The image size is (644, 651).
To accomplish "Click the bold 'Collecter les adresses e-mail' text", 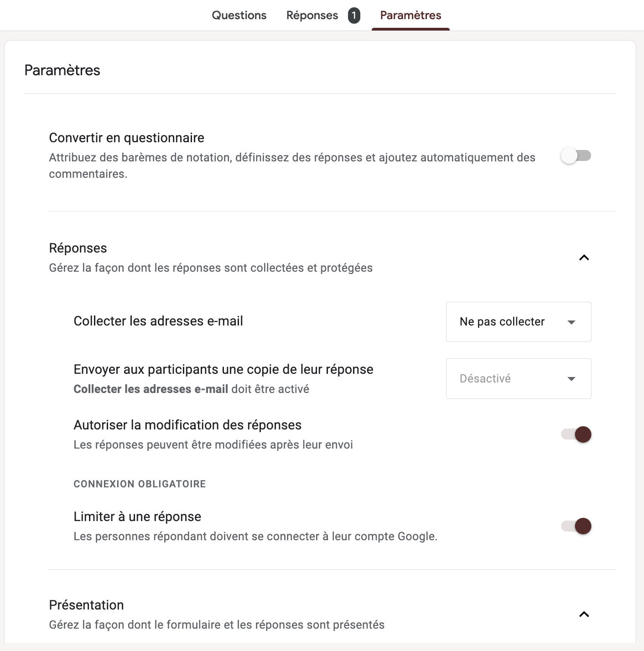I will (151, 389).
